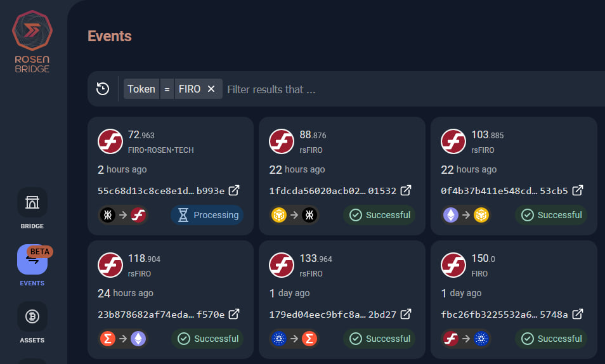Open external link for 0f4b37b411e548cd…53cb5
The height and width of the screenshot is (364, 605).
click(x=577, y=190)
